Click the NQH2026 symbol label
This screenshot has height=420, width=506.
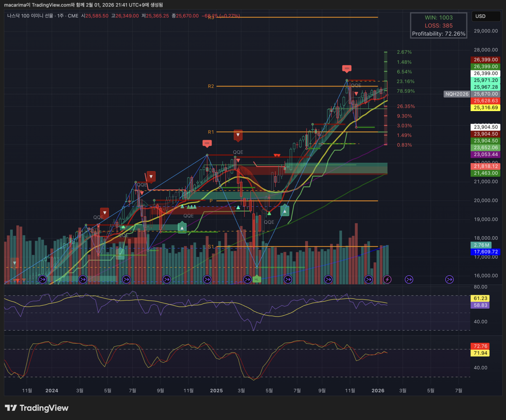tap(457, 94)
